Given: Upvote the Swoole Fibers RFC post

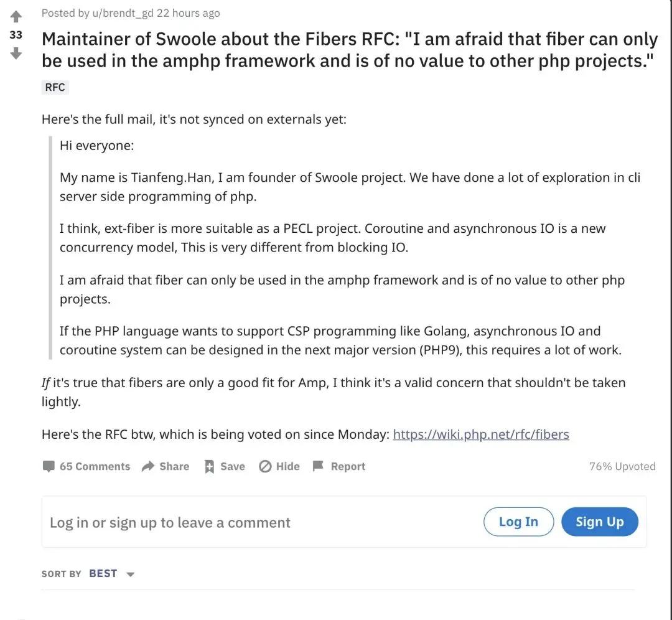Looking at the screenshot, I should click(x=16, y=17).
